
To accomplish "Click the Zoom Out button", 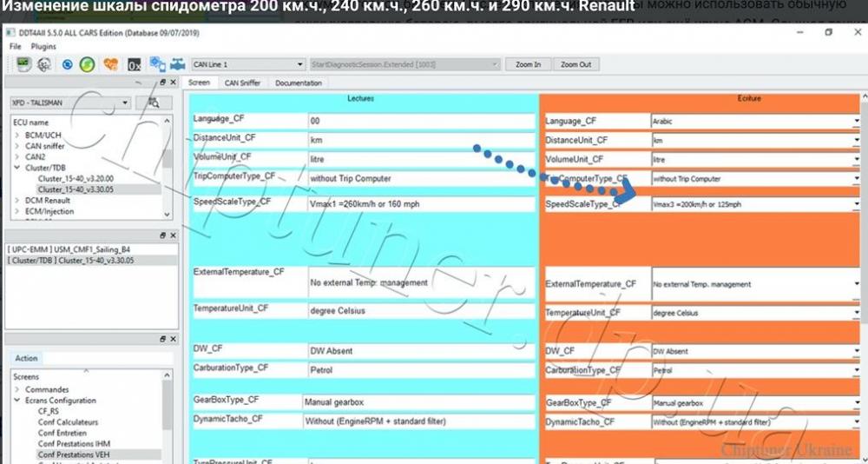I will [x=575, y=64].
